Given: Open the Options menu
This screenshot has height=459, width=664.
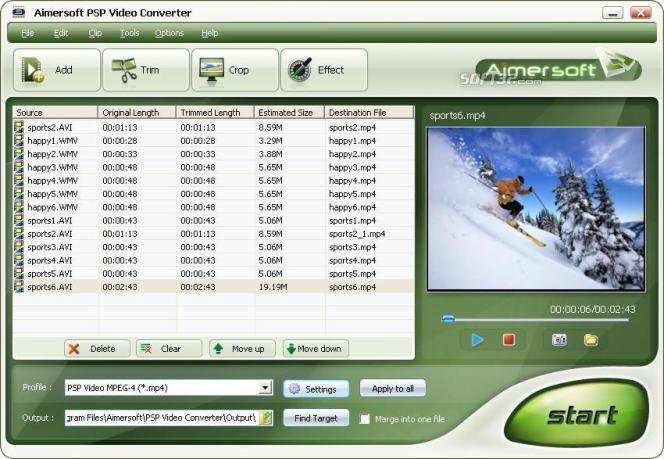Looking at the screenshot, I should 169,33.
